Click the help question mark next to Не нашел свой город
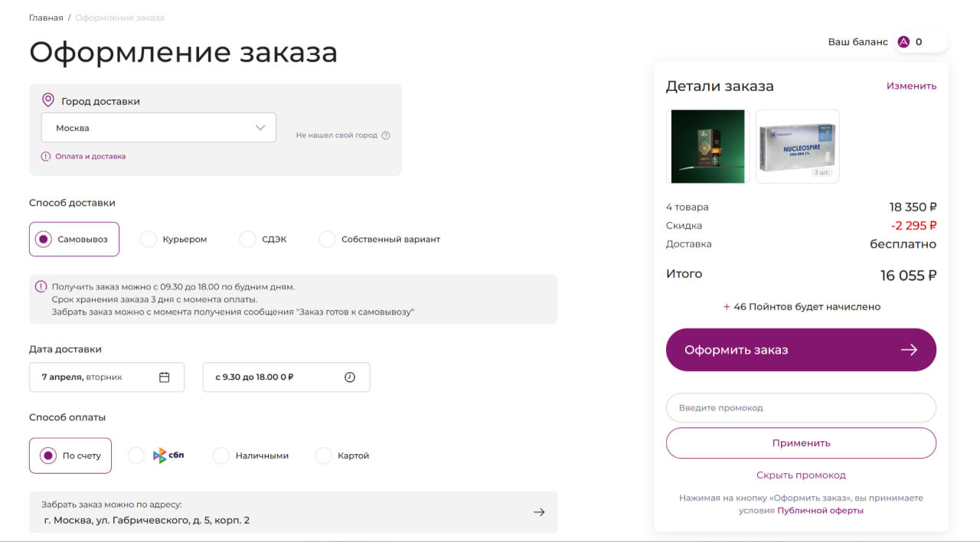Viewport: 980px width, 542px height. coord(386,135)
